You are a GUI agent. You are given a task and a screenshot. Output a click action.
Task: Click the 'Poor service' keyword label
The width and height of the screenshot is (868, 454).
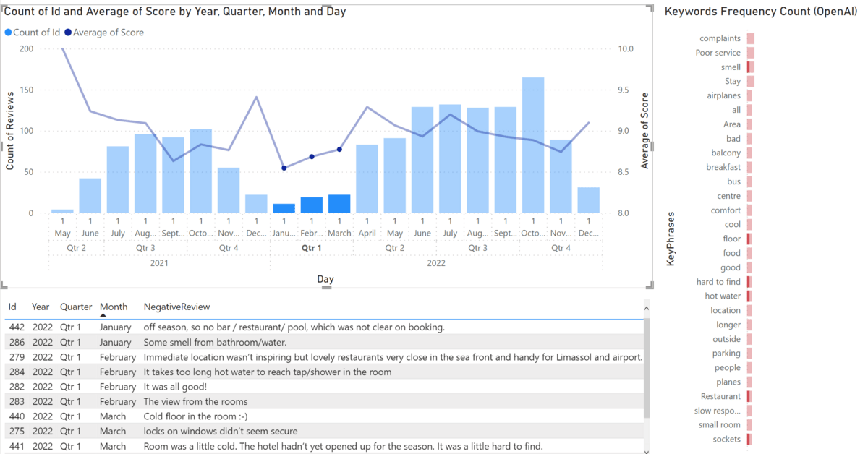718,53
